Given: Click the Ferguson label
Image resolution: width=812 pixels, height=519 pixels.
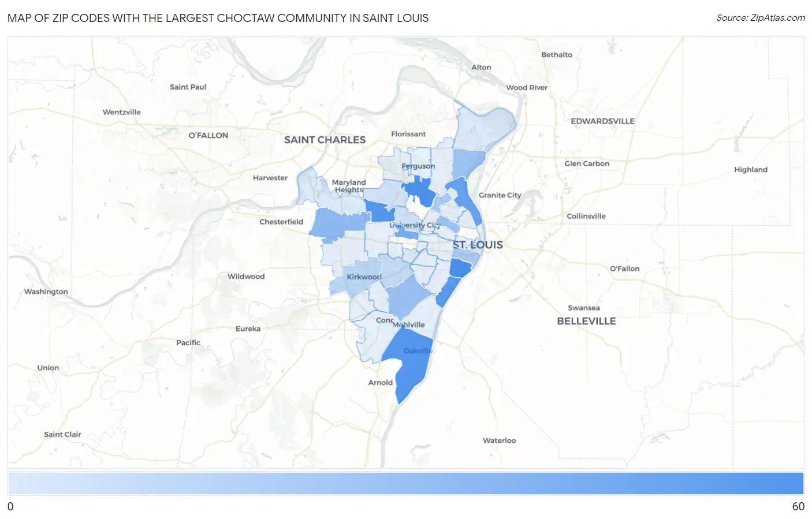Looking at the screenshot, I should (x=418, y=166).
